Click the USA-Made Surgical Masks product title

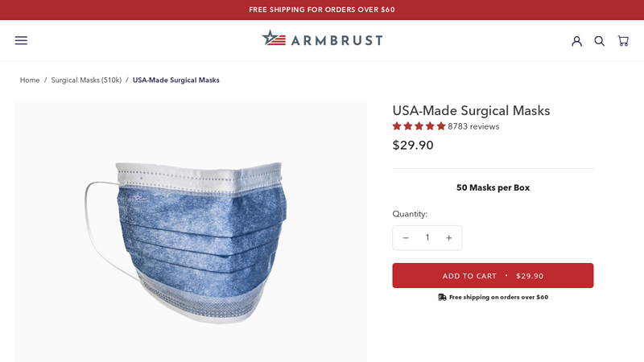point(471,110)
